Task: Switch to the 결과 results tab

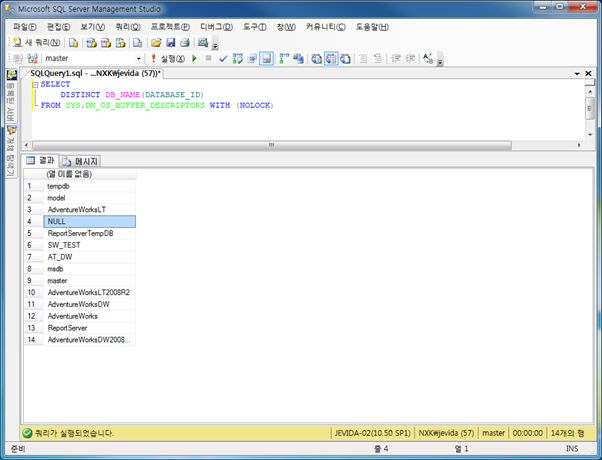Action: (x=40, y=161)
